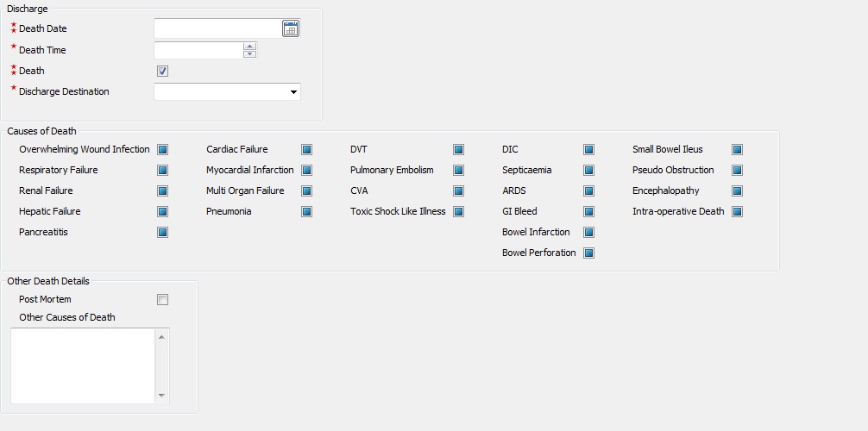Select Toxic Shock Like Illness checkbox
The width and height of the screenshot is (868, 431).
(x=458, y=211)
